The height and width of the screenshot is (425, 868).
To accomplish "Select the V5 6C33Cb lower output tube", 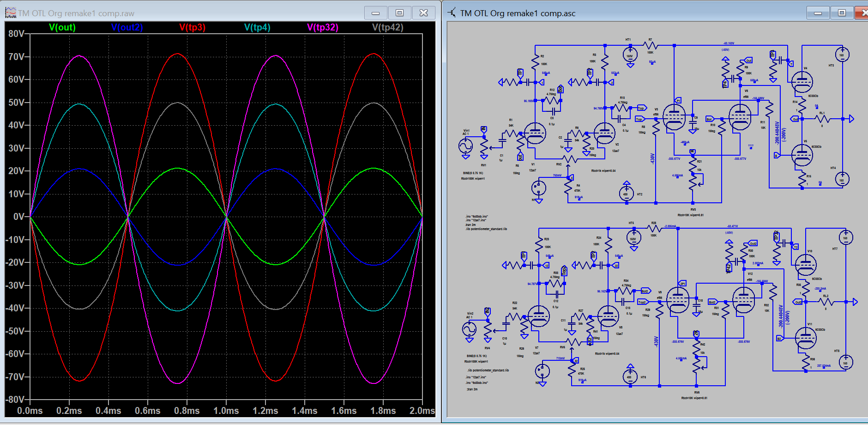I will [802, 155].
